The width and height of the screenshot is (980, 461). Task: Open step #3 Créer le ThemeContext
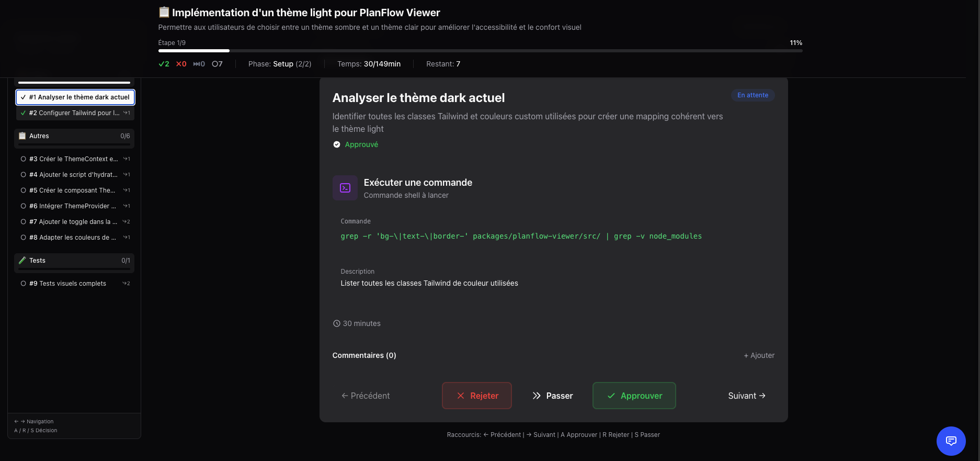(x=75, y=159)
